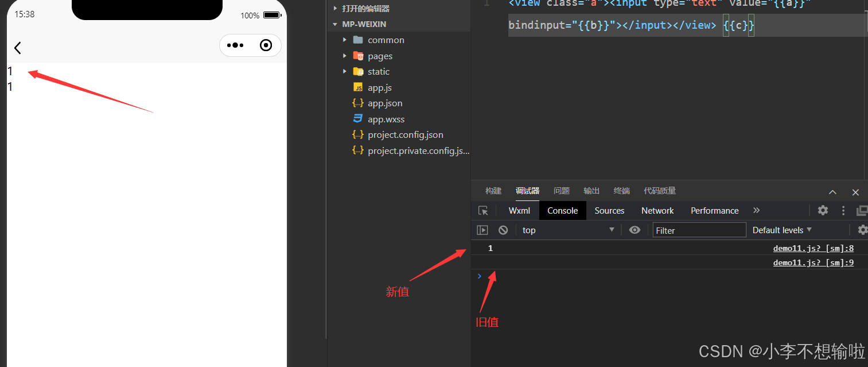Switch to the 终端 tab

tap(621, 191)
